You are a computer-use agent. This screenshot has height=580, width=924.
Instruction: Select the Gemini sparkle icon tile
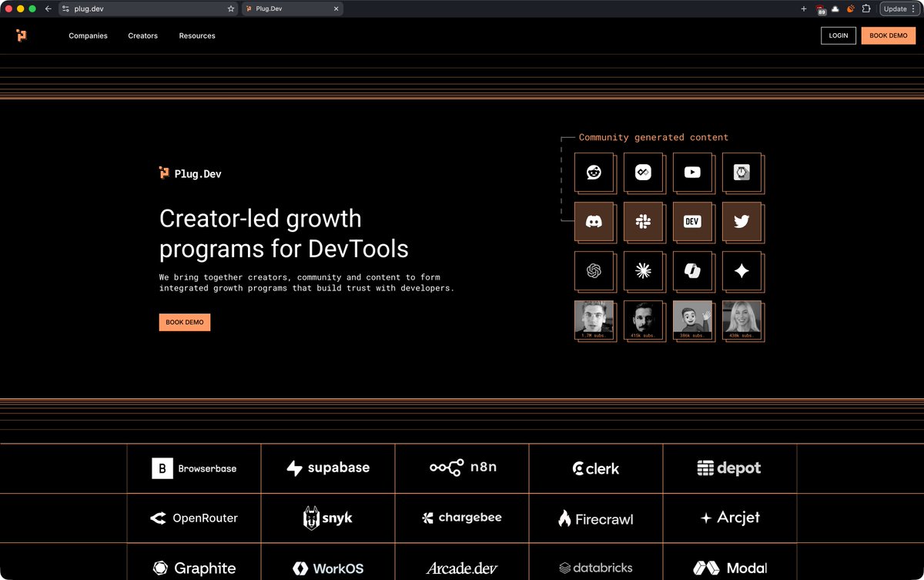tap(742, 271)
